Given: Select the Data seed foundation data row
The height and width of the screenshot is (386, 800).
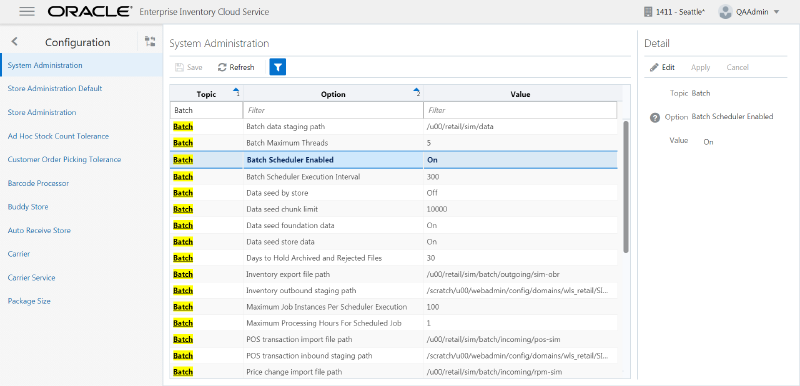Looking at the screenshot, I should click(x=393, y=225).
